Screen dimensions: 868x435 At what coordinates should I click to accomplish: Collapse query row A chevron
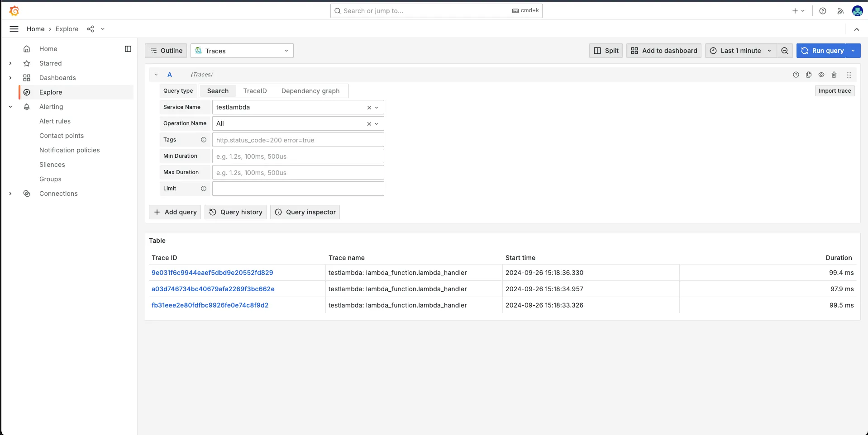click(156, 75)
